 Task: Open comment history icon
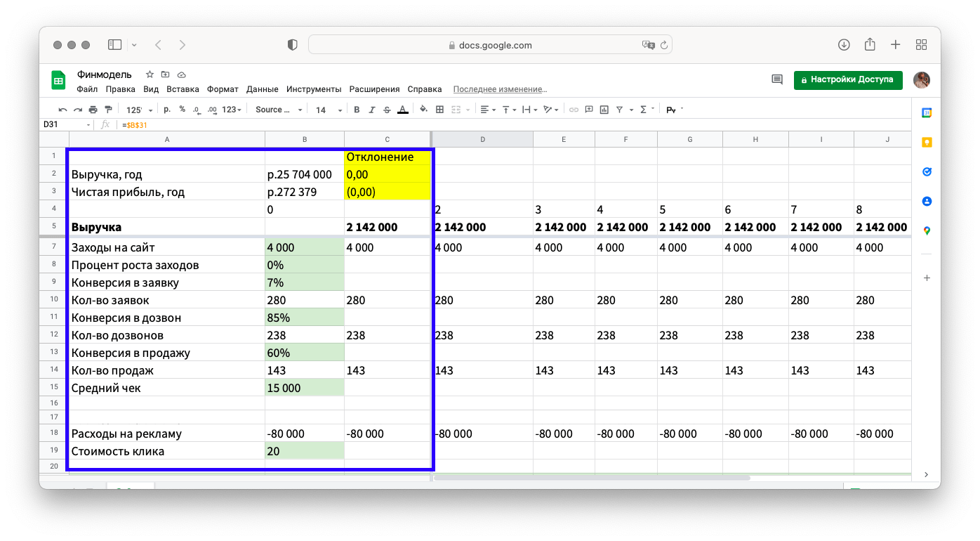point(777,80)
